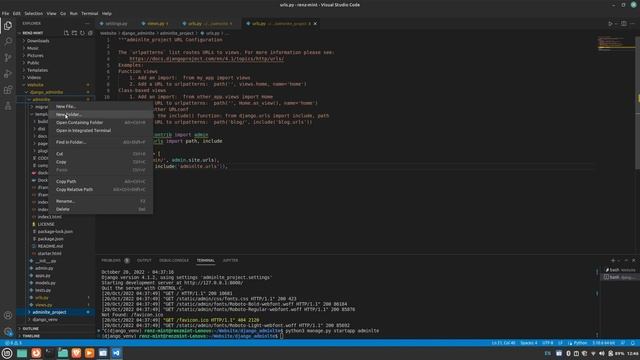Select Open in Integrated Terminal
640x360 pixels.
(x=100, y=131)
